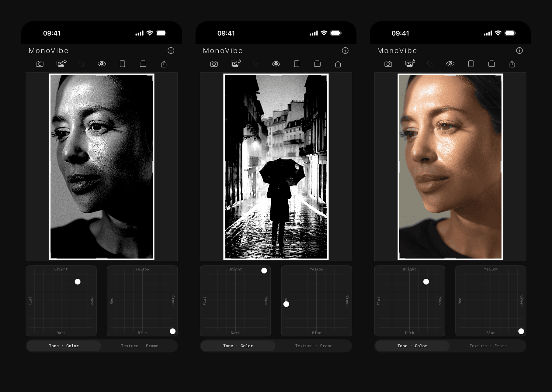Click the Green label under the umbrella photo

(347, 301)
